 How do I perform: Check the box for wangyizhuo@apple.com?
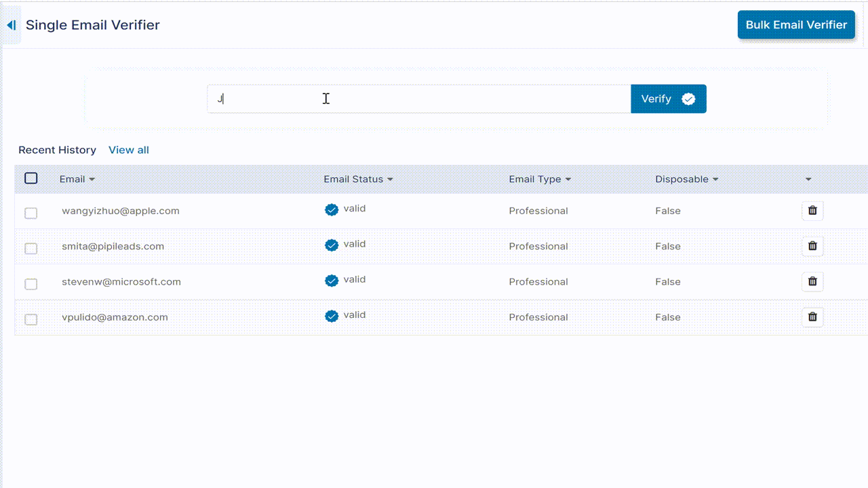click(x=31, y=213)
